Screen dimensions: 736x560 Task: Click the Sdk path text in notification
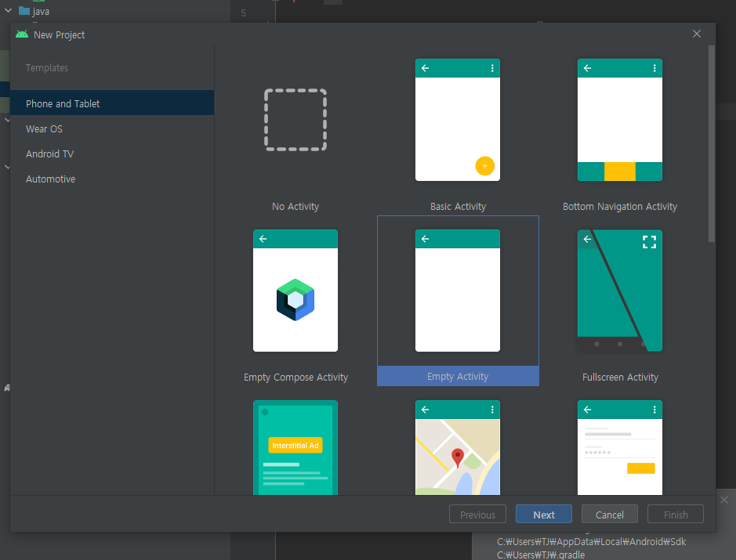coord(592,542)
